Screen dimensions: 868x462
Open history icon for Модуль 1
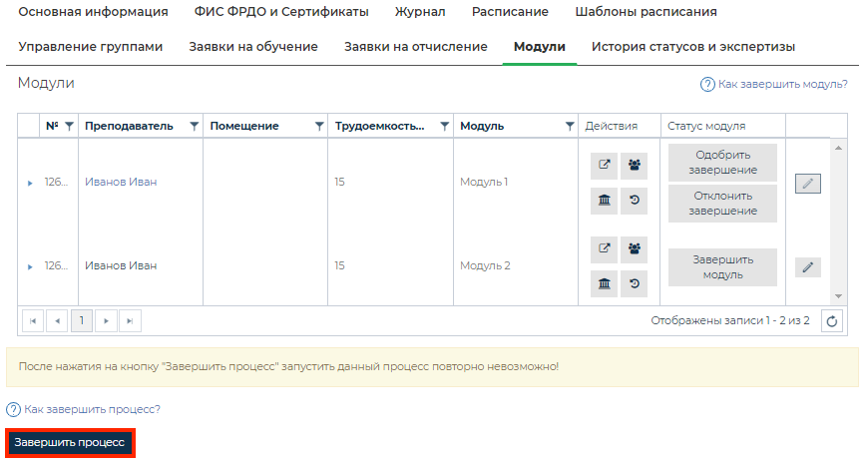click(634, 201)
